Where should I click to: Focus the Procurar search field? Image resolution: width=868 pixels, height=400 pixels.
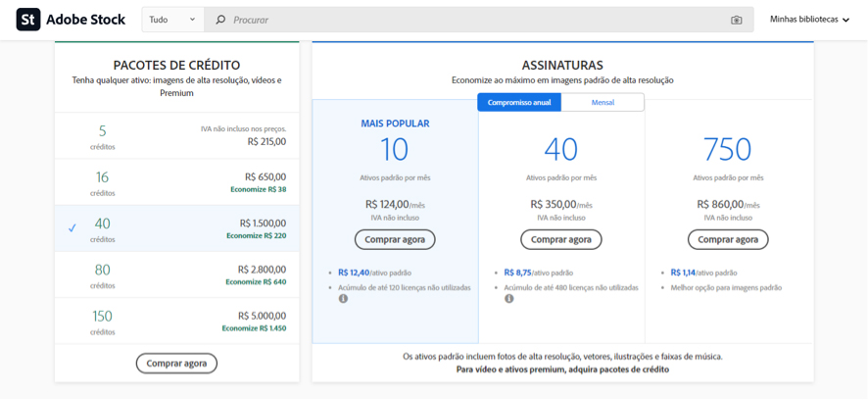click(x=479, y=20)
